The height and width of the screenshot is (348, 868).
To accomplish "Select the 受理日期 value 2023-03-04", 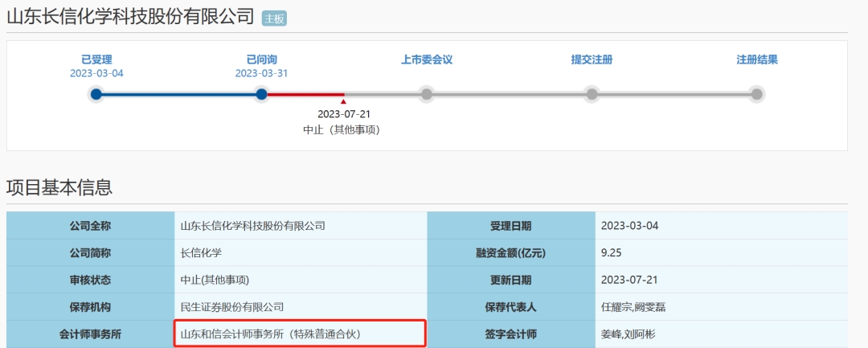I will click(x=629, y=226).
